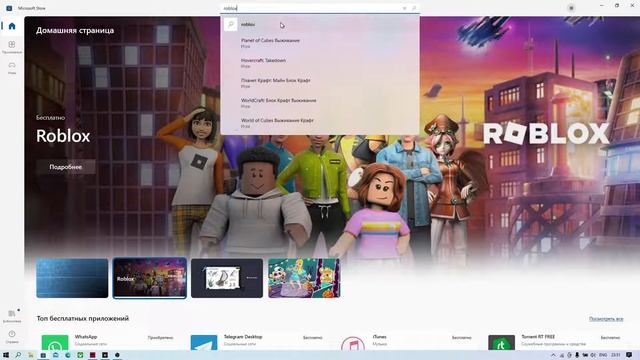The image size is (640, 360).
Task: Choose the 'World of Cubes' suggestion
Action: (x=320, y=123)
